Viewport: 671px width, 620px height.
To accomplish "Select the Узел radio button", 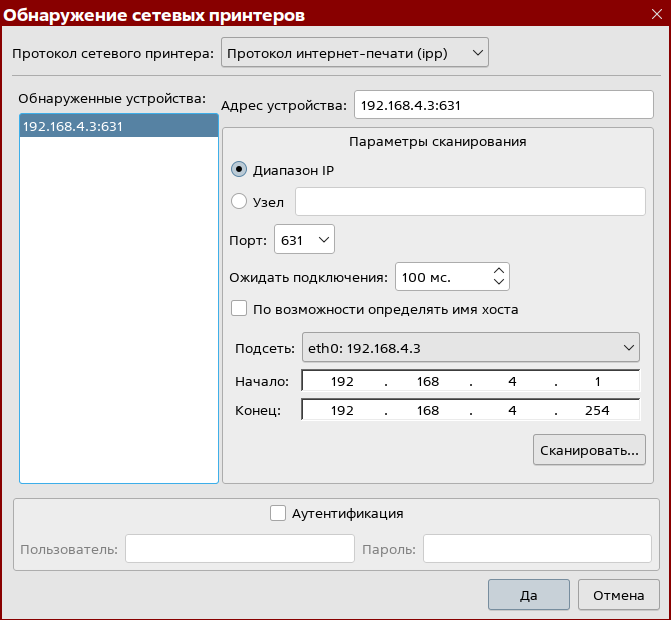I will click(x=239, y=202).
